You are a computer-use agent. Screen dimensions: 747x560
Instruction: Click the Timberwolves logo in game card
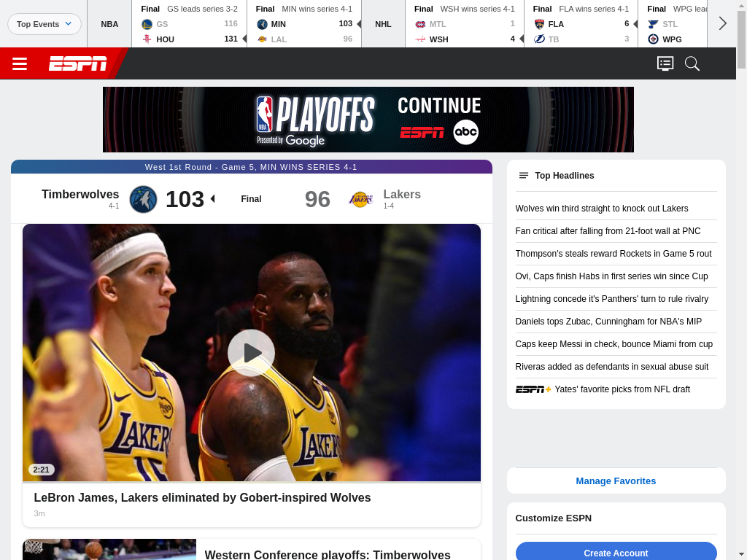coord(144,199)
